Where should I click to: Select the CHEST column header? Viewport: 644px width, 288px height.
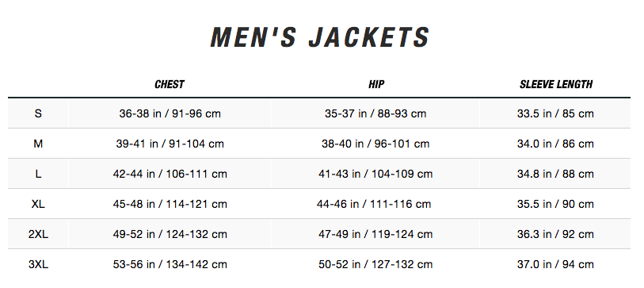170,84
